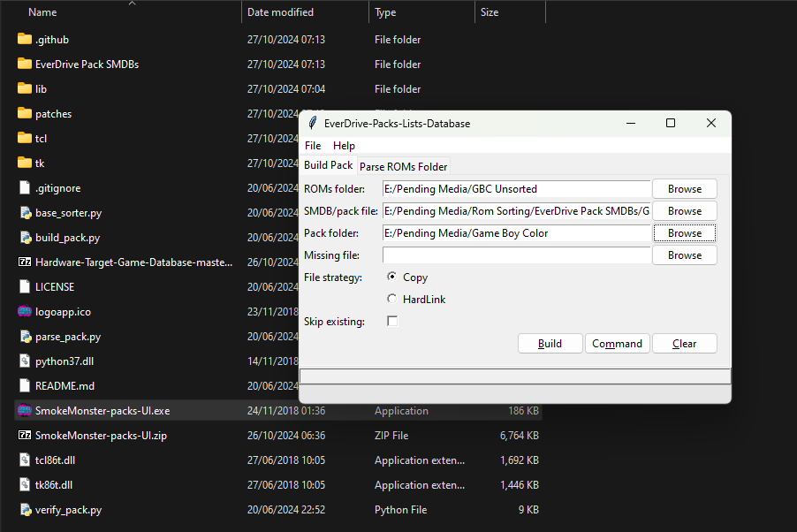
Task: Select the logoapp.ico icon file
Action: [x=25, y=311]
